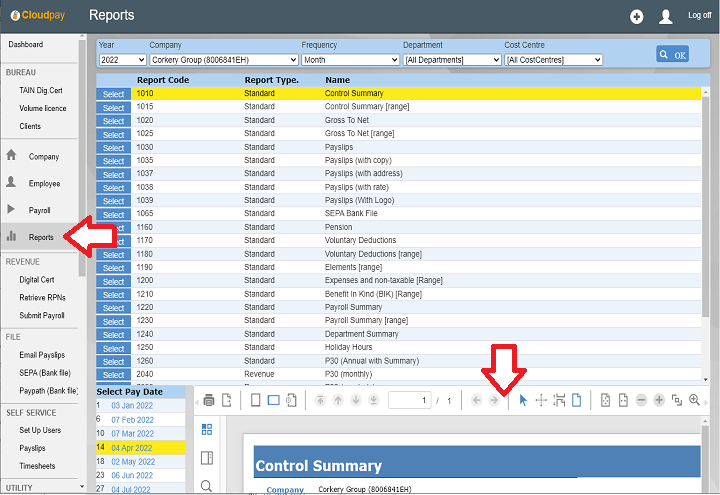Open the thumbnails panel in viewer sidebar
This screenshot has width=720, height=495.
point(207,429)
